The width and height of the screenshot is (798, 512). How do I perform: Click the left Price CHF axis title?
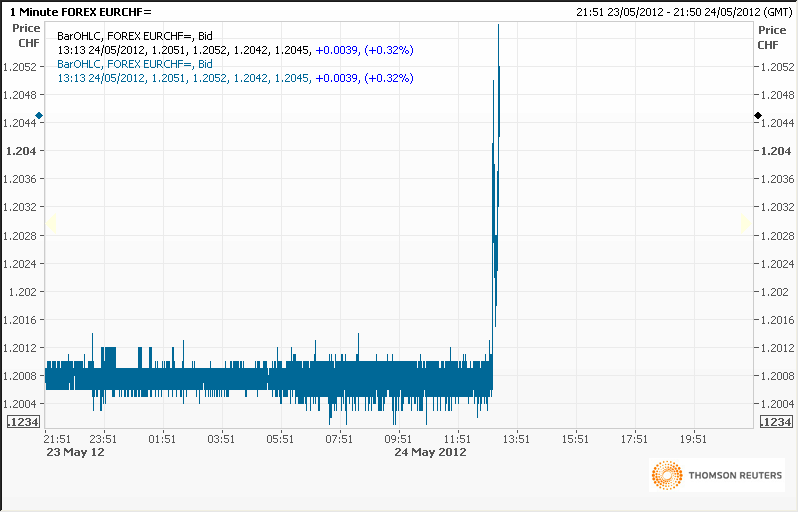coord(26,37)
